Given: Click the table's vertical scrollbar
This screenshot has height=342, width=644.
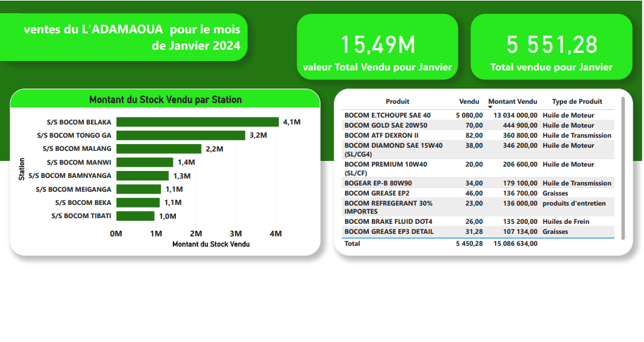Looking at the screenshot, I should click(x=623, y=168).
